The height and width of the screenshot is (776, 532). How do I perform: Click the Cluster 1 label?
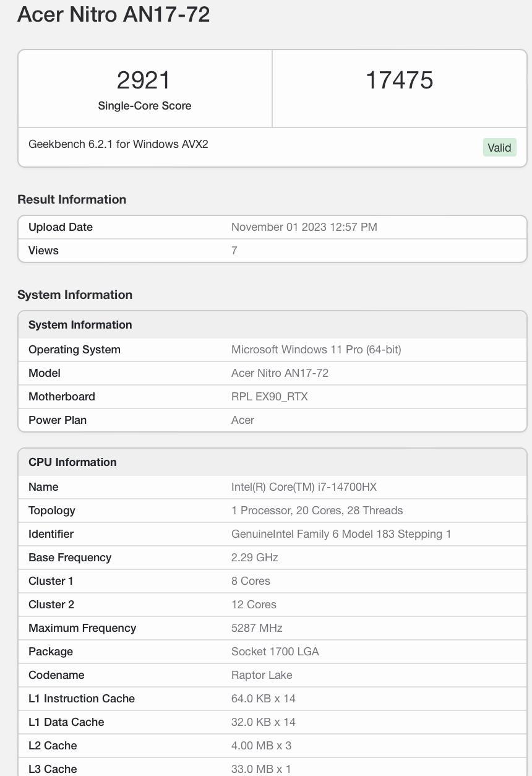click(51, 581)
